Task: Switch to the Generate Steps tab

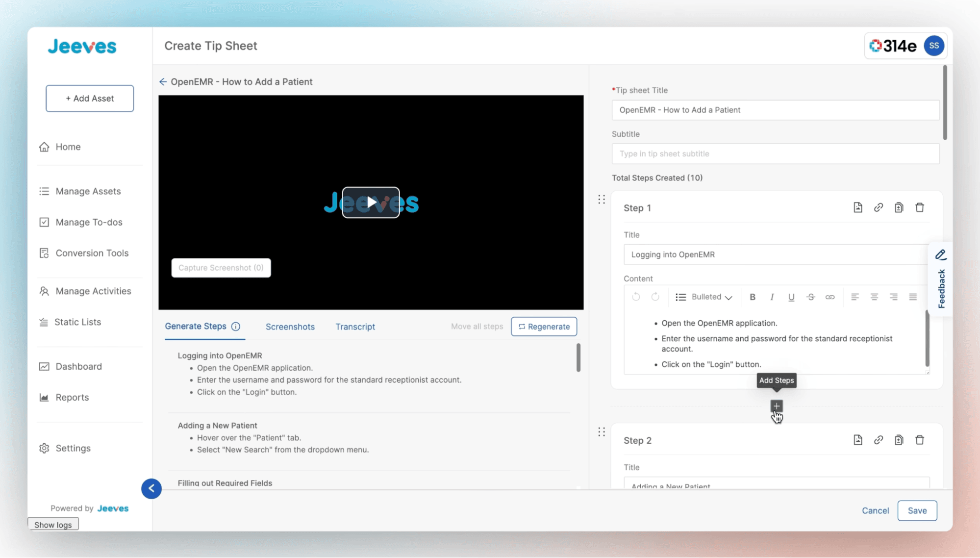Action: 196,327
